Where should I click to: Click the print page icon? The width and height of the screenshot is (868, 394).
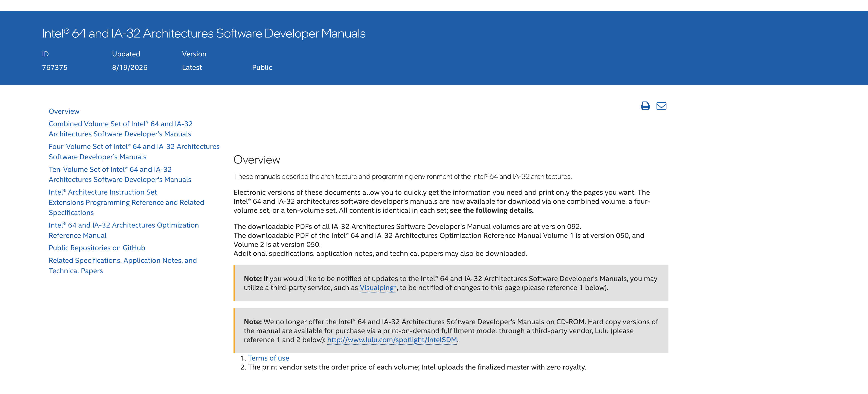tap(645, 106)
